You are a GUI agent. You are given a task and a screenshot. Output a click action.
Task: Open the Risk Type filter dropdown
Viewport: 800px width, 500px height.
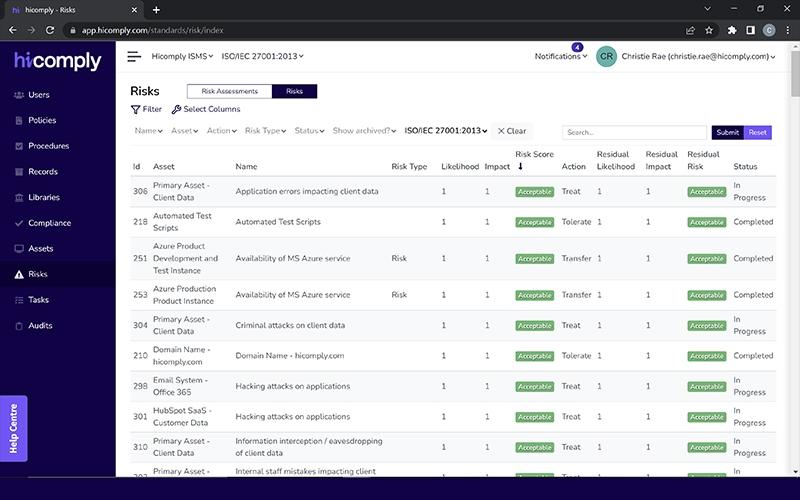(x=265, y=131)
